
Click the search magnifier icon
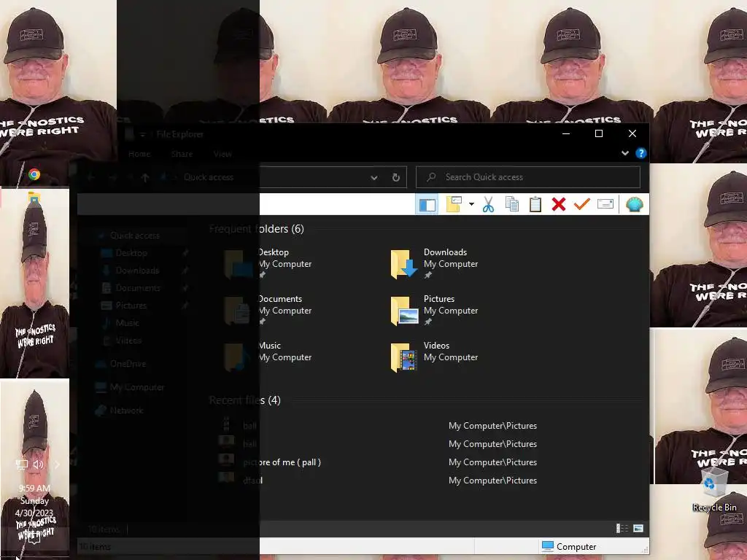(431, 177)
